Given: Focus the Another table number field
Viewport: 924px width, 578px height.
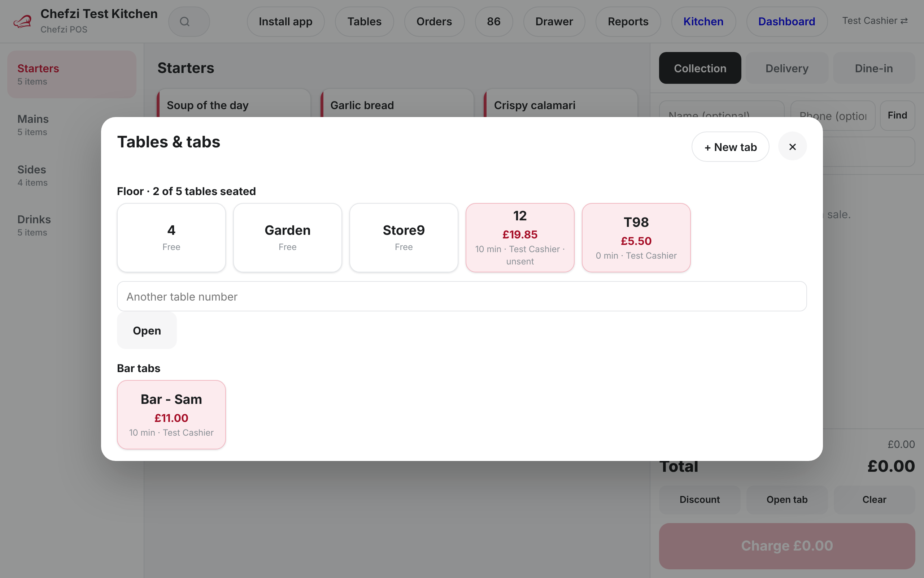Looking at the screenshot, I should [x=462, y=297].
